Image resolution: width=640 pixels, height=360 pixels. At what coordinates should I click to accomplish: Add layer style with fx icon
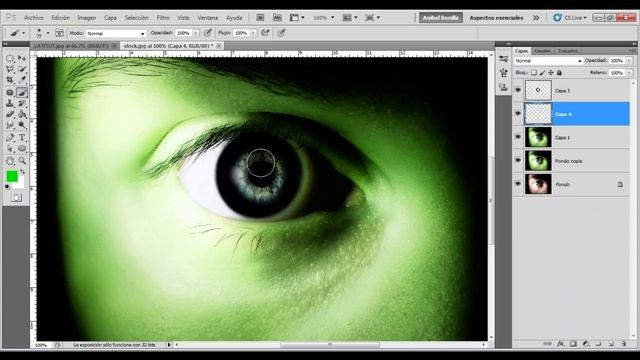[x=561, y=344]
